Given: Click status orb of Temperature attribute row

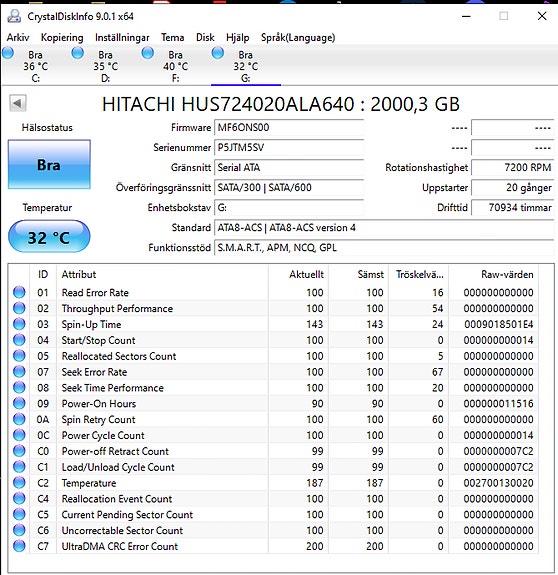Looking at the screenshot, I should (19, 483).
